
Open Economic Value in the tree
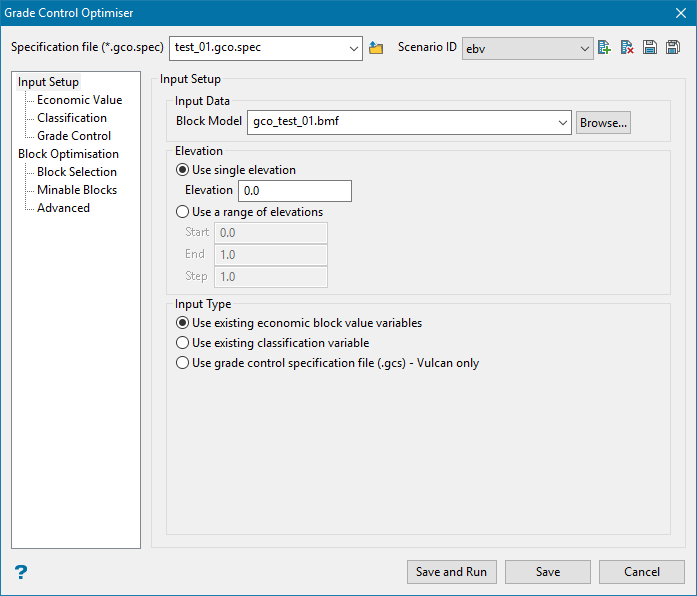coord(79,100)
